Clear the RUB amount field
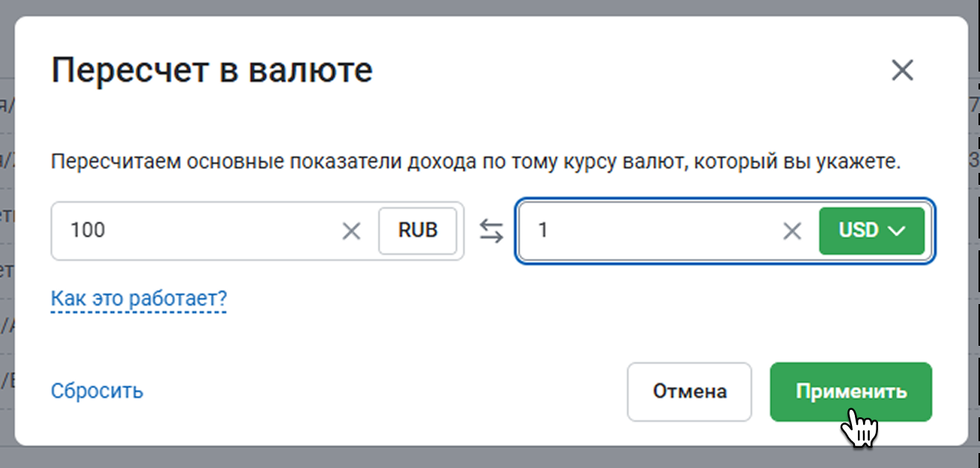 (351, 231)
